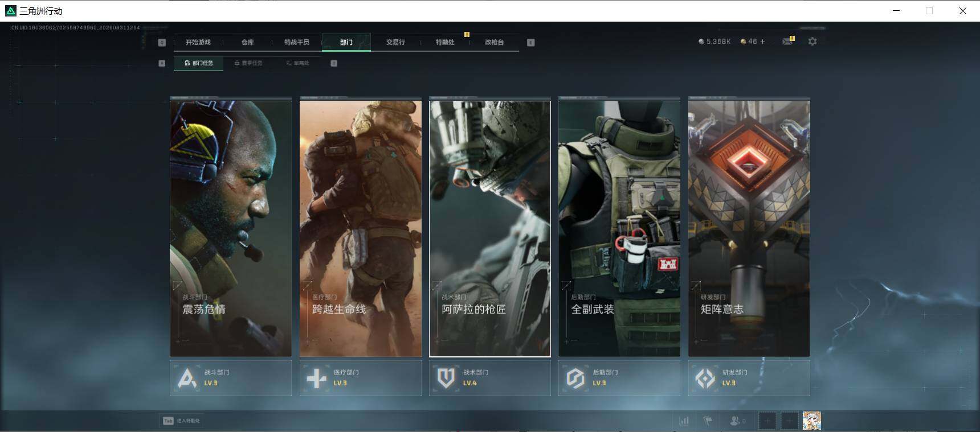
Task: Open the 全副武装 logistics department card
Action: [x=619, y=229]
